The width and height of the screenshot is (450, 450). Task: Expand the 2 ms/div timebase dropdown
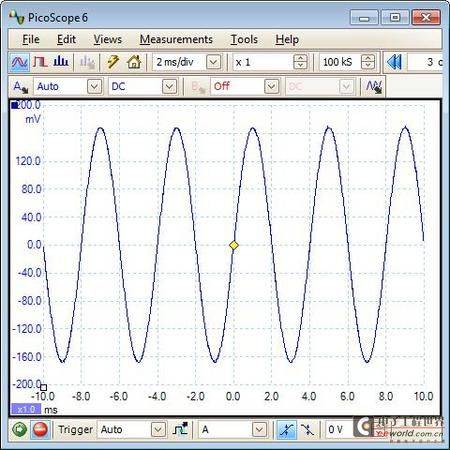[213, 62]
